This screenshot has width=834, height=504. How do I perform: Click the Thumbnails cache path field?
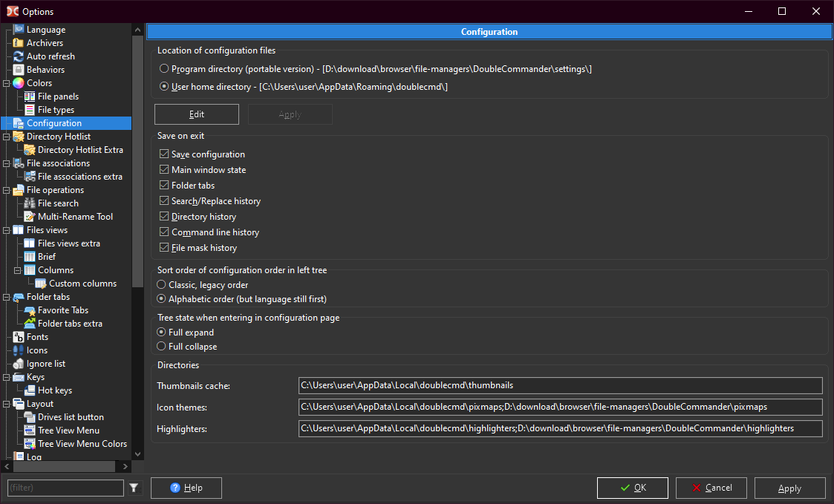click(560, 385)
